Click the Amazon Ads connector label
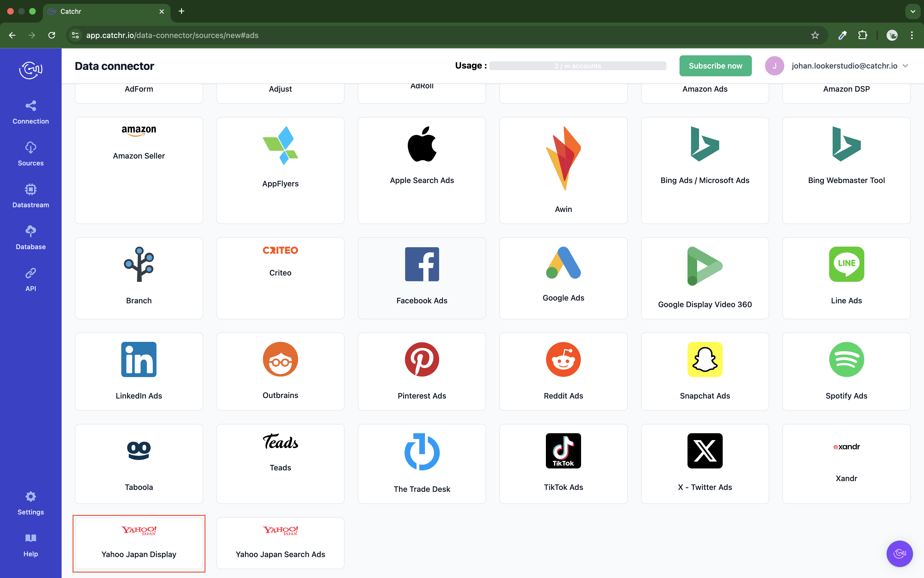This screenshot has height=578, width=924. tap(705, 89)
